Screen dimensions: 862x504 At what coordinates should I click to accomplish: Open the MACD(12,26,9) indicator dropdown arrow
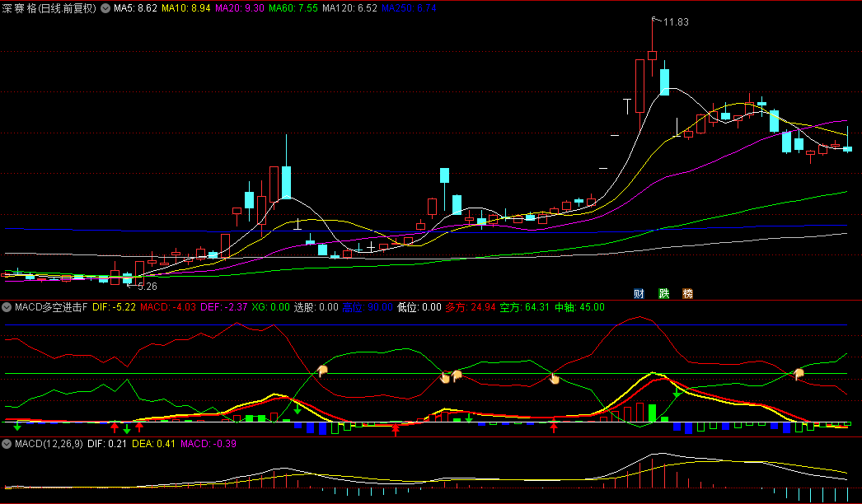point(7,445)
